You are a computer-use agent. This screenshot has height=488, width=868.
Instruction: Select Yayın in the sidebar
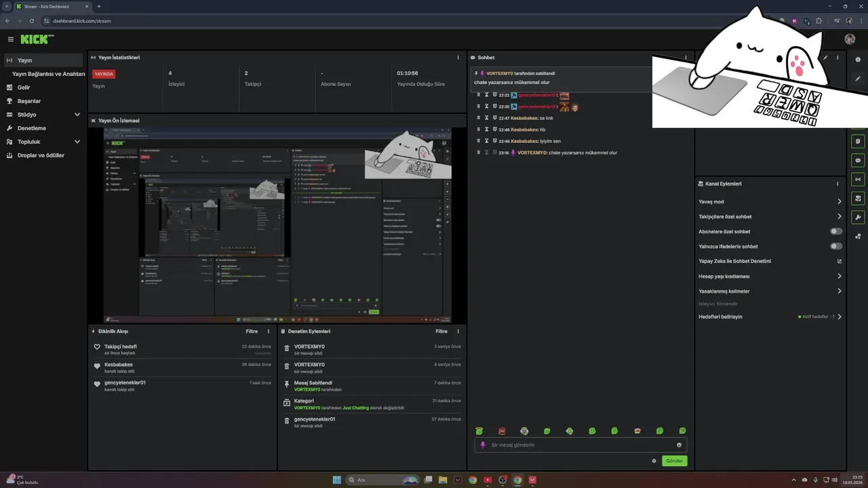coord(44,60)
